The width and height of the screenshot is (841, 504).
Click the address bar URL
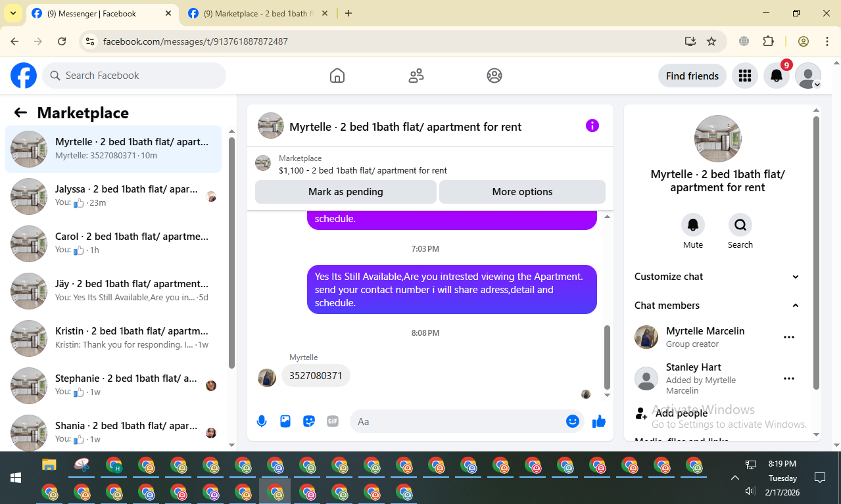pos(195,41)
